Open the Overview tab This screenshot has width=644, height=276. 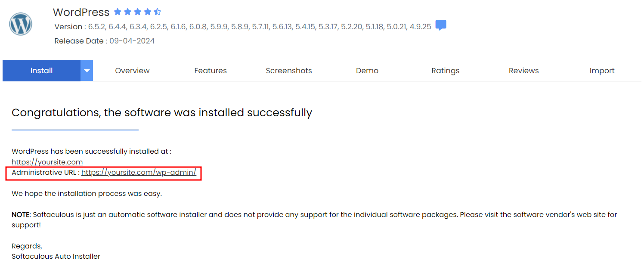pos(132,71)
